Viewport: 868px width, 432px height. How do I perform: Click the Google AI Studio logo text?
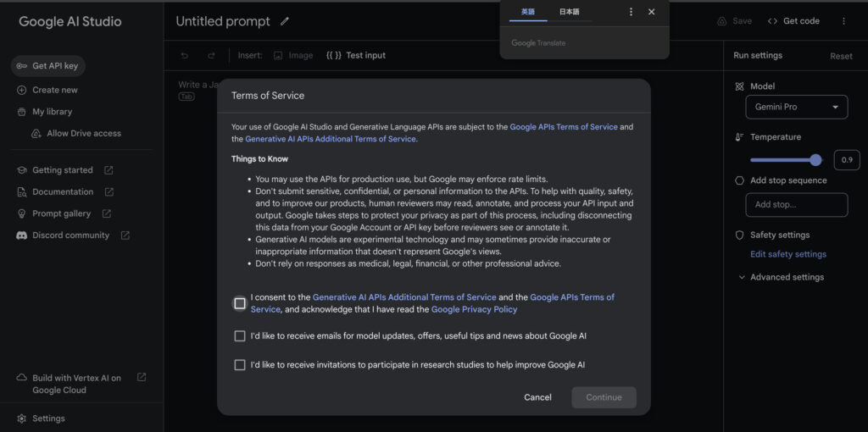tap(70, 21)
